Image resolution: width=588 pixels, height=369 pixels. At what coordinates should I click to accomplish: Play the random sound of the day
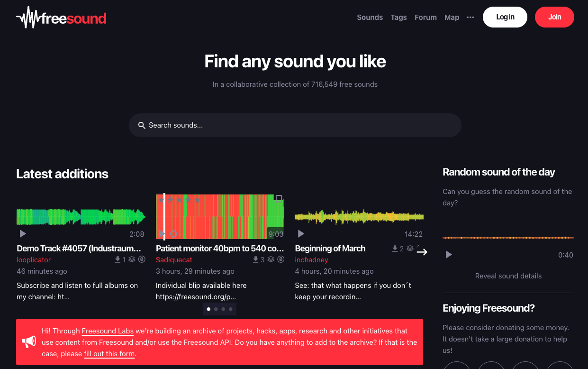click(449, 255)
